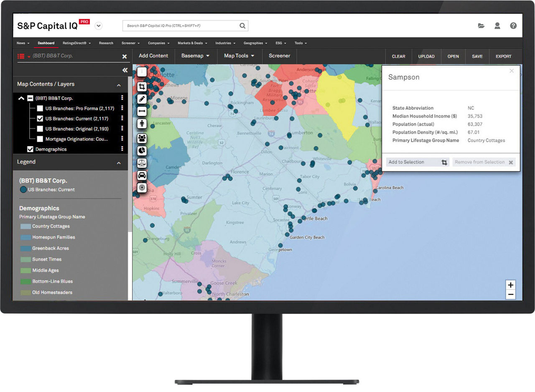Screen dimensions: 535x392
Task: Click the scales comparison icon in map toolbar
Action: [142, 163]
